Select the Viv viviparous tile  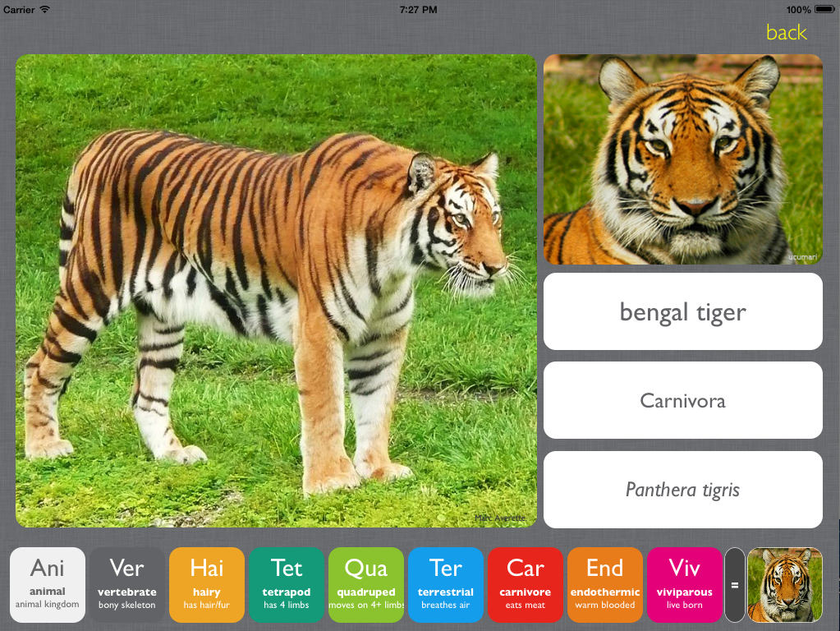click(684, 584)
